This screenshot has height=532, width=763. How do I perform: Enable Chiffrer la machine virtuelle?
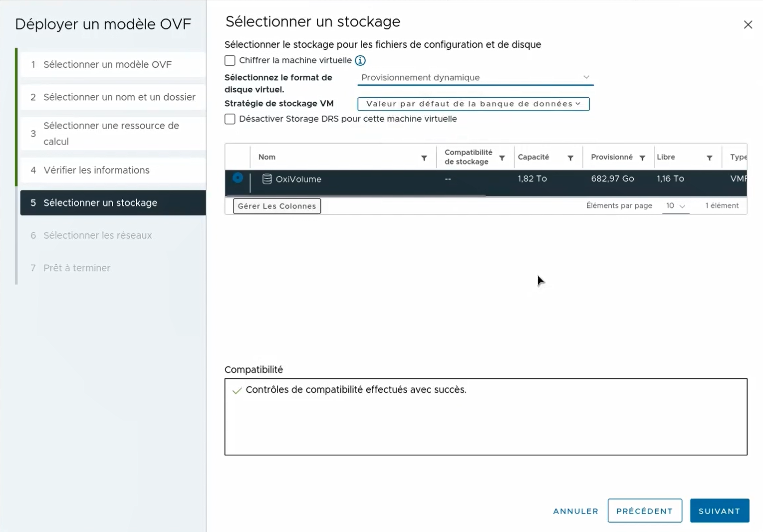230,60
